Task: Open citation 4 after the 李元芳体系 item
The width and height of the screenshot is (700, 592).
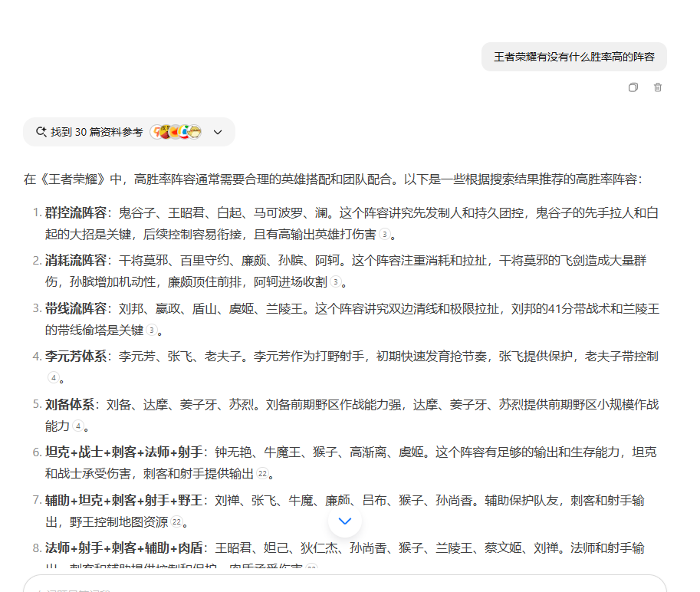Action: tap(53, 378)
